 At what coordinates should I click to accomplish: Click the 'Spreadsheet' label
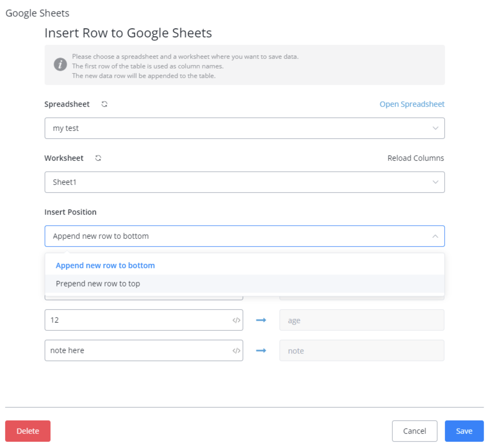pyautogui.click(x=67, y=104)
